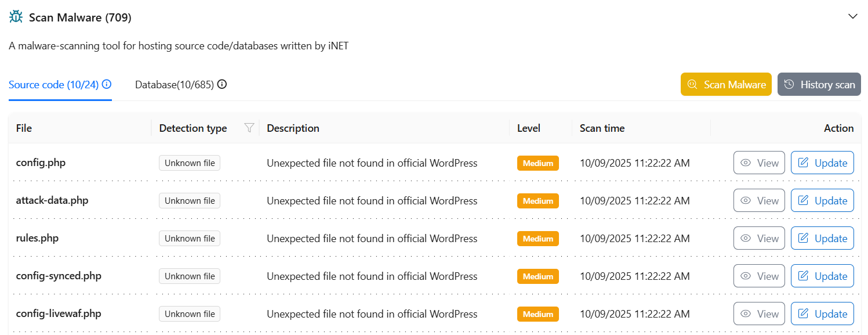This screenshot has height=335, width=868.
Task: Click the Scan Malware (709) heading
Action: pyautogui.click(x=80, y=17)
